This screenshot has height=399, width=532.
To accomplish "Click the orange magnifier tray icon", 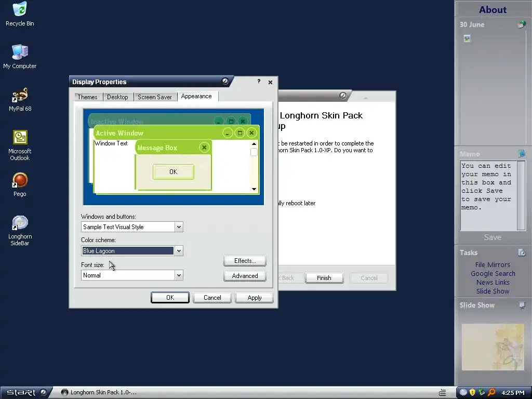I will [491, 392].
